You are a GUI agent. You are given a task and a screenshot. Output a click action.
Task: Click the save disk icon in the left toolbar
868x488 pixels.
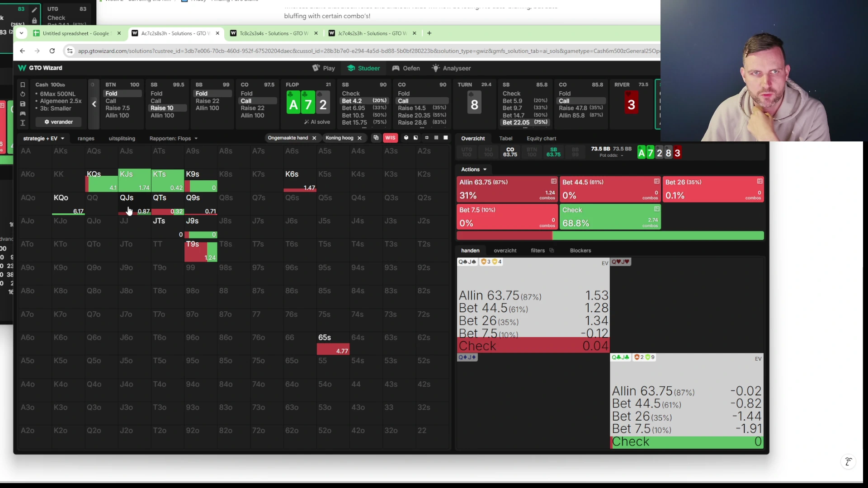tap(23, 103)
